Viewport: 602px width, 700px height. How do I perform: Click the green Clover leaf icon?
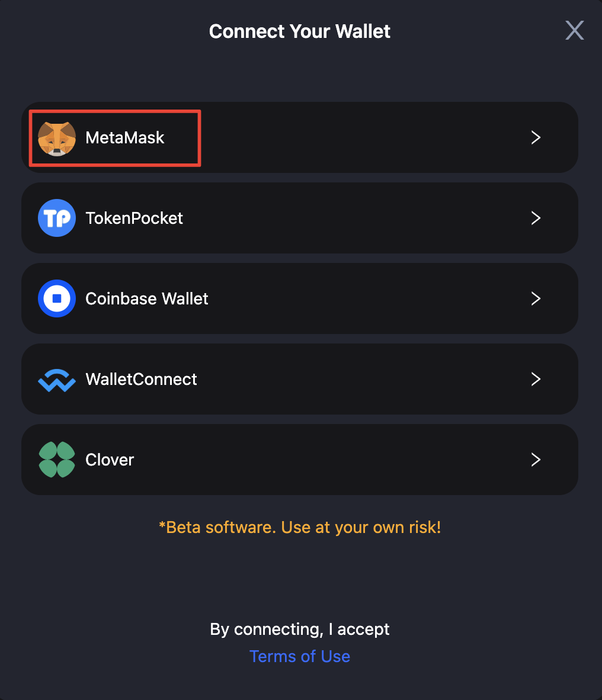click(x=57, y=460)
